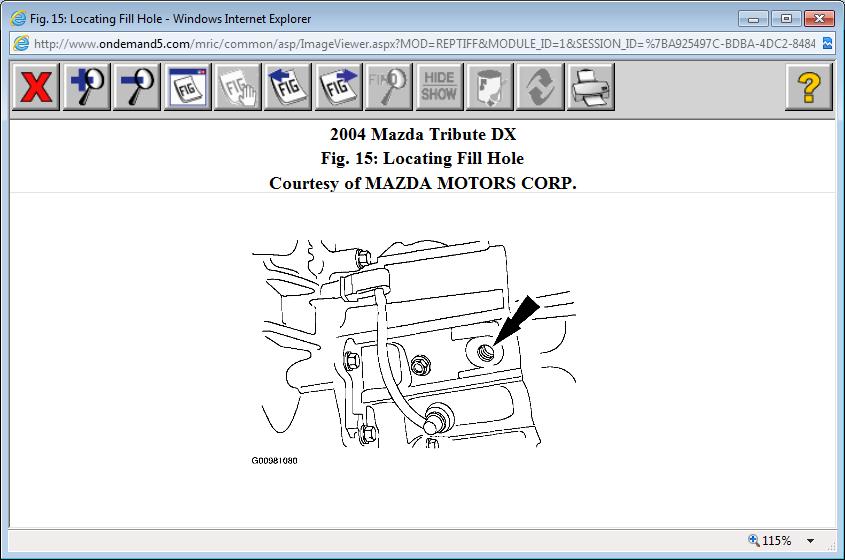The image size is (845, 560).
Task: Click the grayed FIG hand pan icon
Action: click(x=237, y=87)
